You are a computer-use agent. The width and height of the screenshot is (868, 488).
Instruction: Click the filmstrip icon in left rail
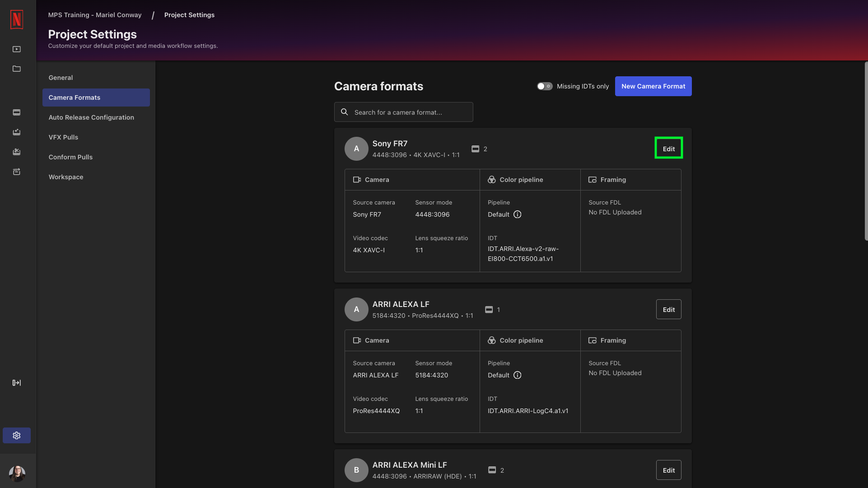[17, 112]
